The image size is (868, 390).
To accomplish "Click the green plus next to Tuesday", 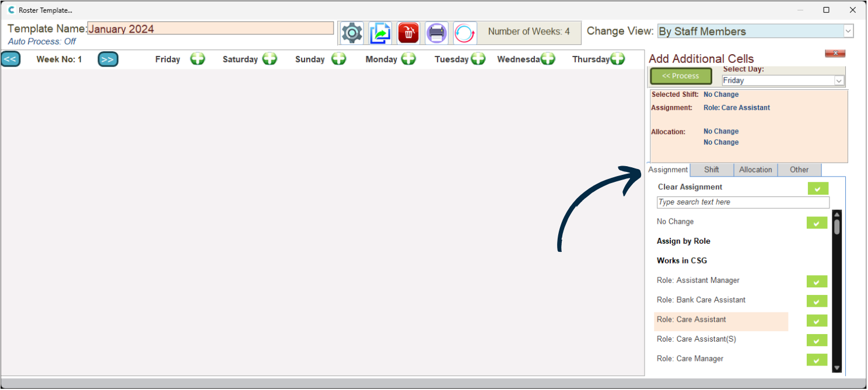I will click(478, 59).
